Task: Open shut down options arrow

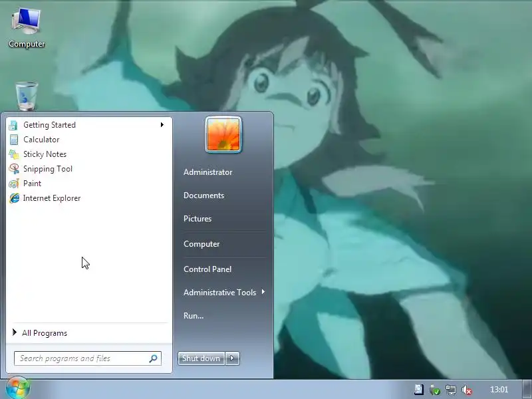Action: [x=232, y=358]
